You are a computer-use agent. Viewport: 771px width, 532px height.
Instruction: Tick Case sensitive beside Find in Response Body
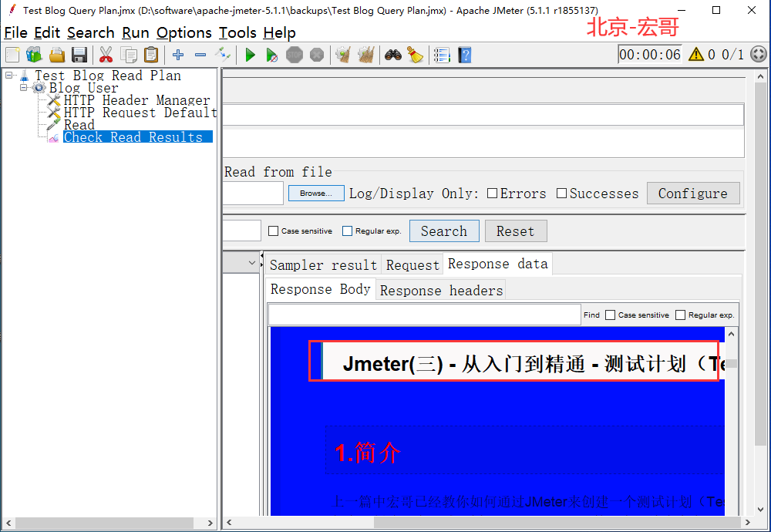pos(610,315)
